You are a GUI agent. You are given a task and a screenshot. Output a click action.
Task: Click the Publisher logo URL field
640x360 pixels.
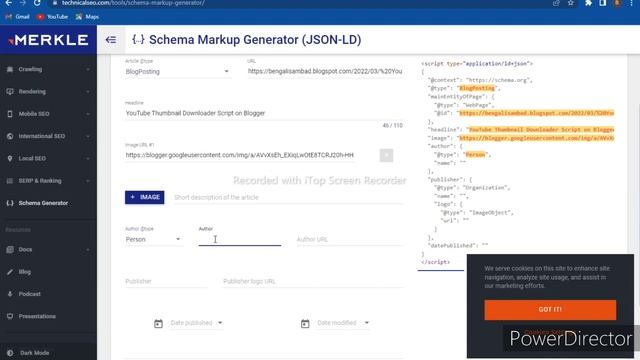pos(313,281)
